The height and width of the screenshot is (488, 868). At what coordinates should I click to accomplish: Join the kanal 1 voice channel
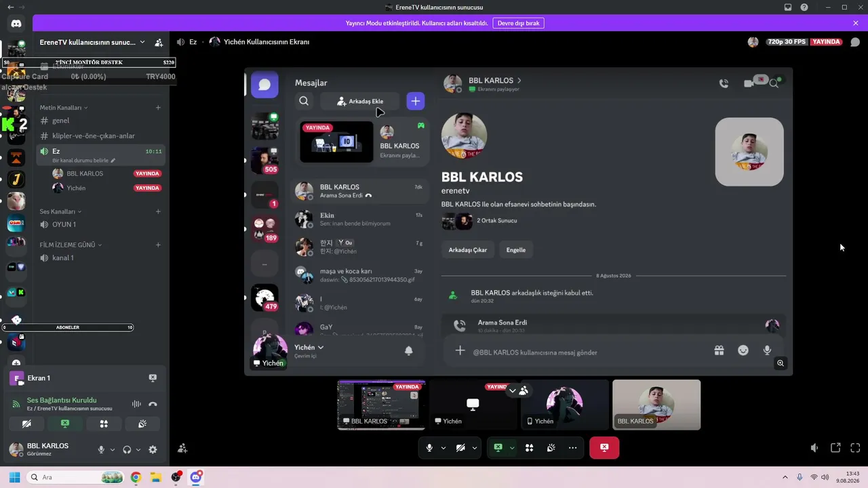pyautogui.click(x=100, y=258)
